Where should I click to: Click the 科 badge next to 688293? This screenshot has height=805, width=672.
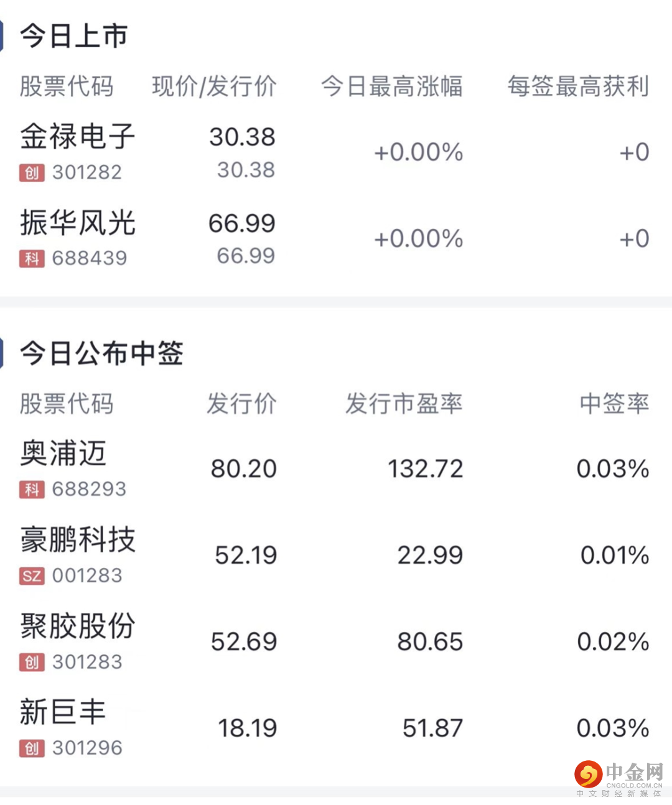tap(32, 490)
